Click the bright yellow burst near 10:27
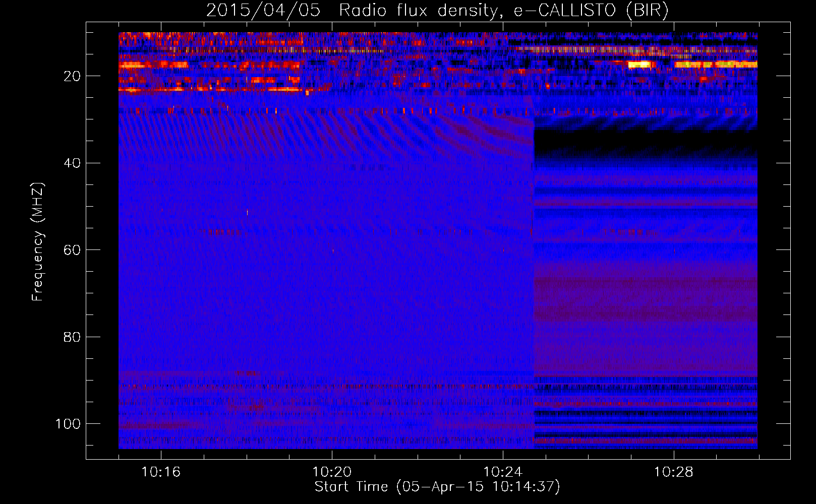This screenshot has width=816, height=504. coord(639,65)
